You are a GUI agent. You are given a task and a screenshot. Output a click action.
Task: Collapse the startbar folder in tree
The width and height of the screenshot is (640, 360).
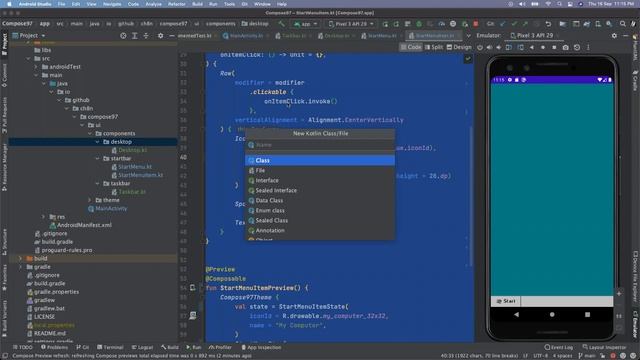[98, 158]
